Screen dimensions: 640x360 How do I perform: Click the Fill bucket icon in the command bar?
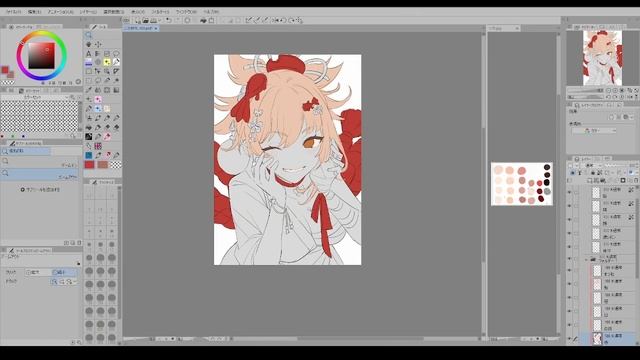pyautogui.click(x=203, y=20)
